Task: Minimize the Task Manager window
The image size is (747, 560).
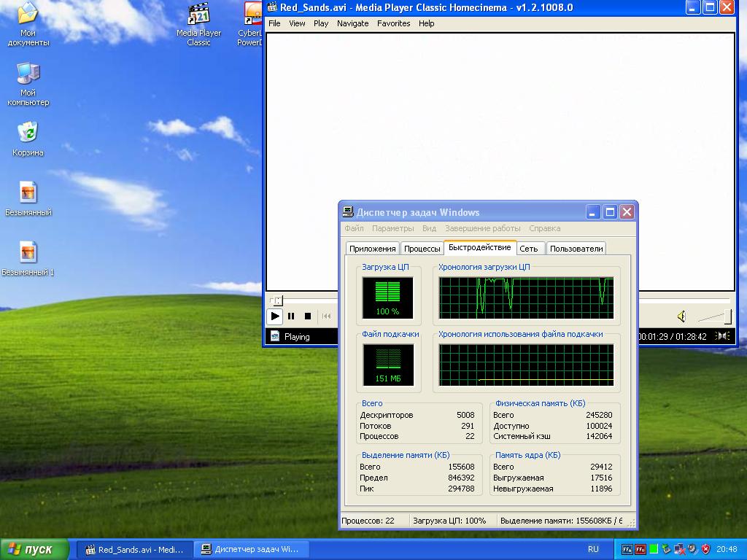Action: click(x=592, y=212)
